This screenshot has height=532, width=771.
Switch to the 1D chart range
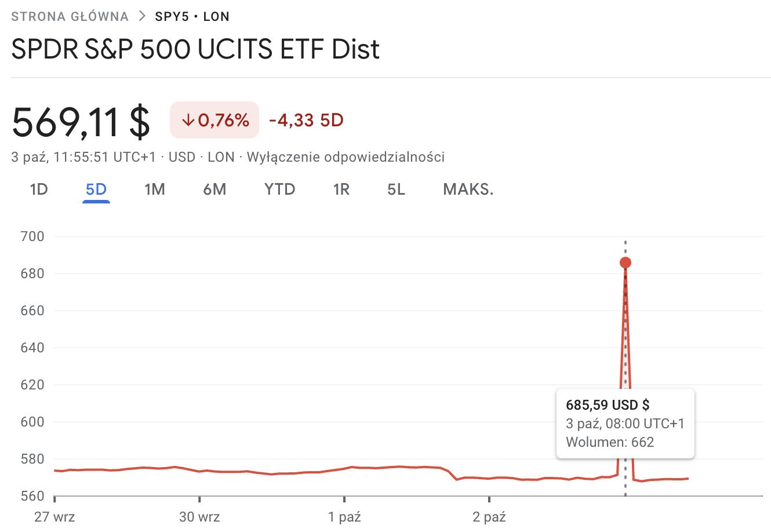[x=39, y=190]
